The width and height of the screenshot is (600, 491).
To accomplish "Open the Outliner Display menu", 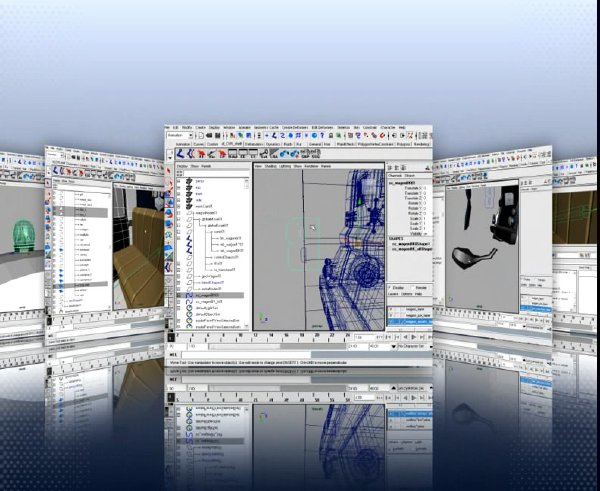I will point(182,166).
